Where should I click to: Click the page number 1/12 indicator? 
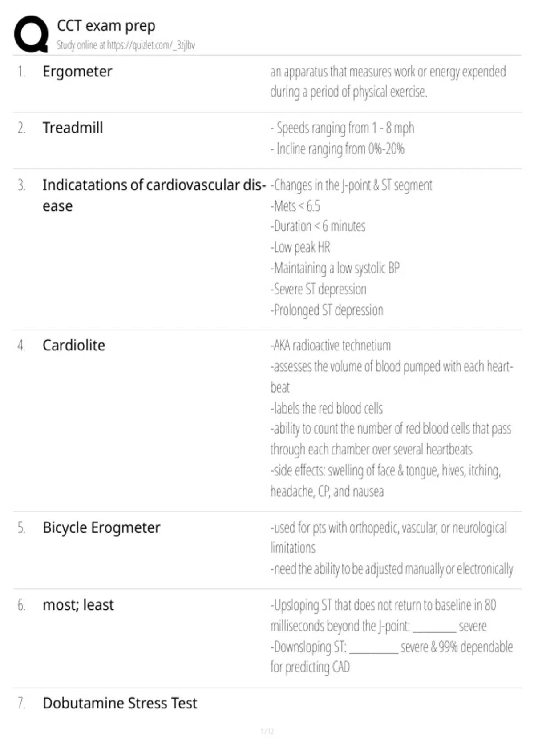[x=267, y=731]
